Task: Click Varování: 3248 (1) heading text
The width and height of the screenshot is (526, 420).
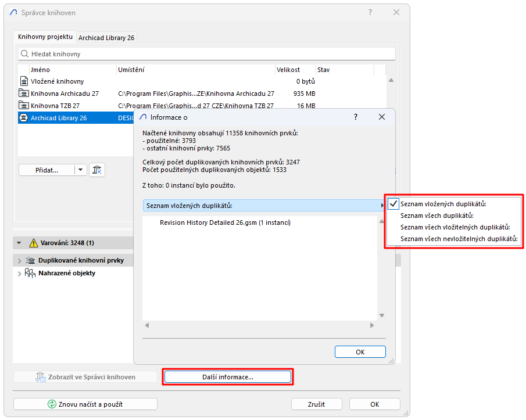Action: coord(67,243)
